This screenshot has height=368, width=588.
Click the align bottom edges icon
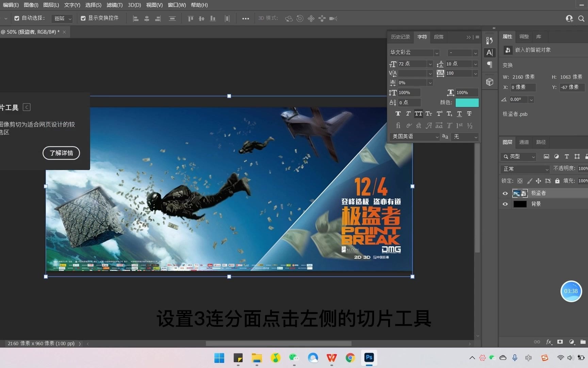coord(213,19)
